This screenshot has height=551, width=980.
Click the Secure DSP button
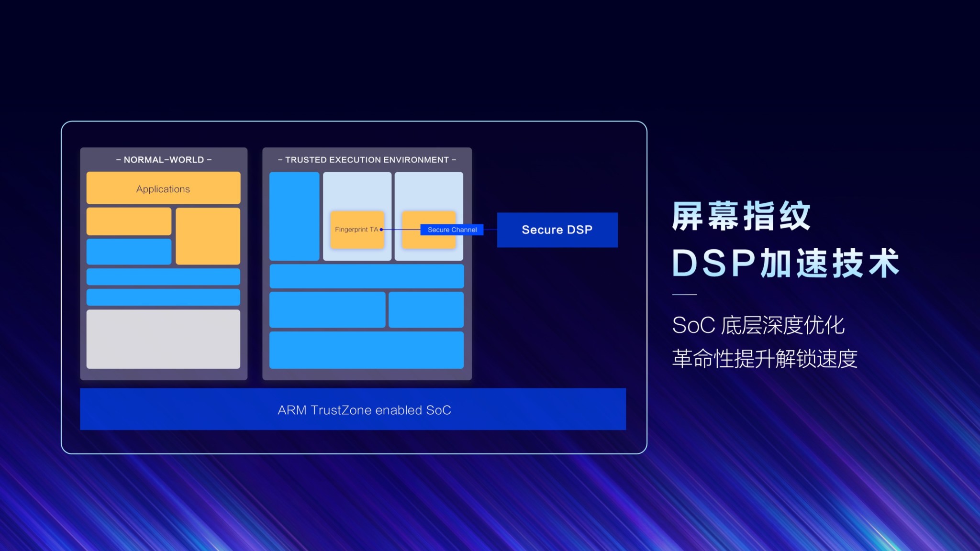557,229
